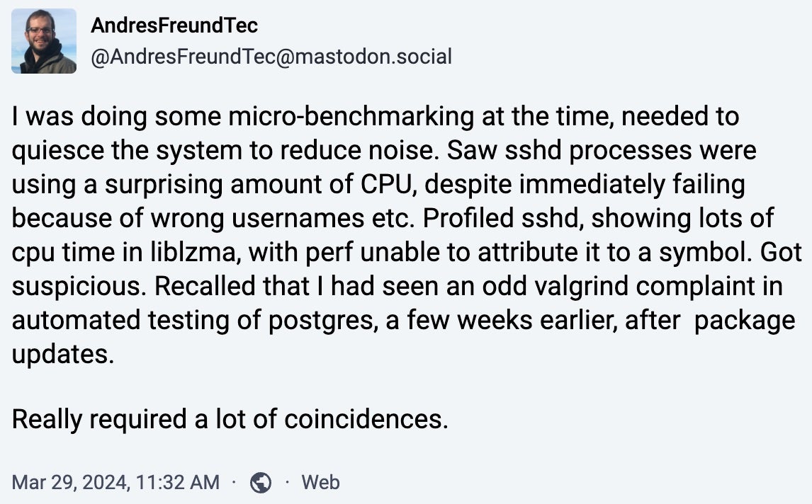This screenshot has width=812, height=504.
Task: Click the @AndresFreundTec@mastodon.social handle
Action: coord(271,57)
